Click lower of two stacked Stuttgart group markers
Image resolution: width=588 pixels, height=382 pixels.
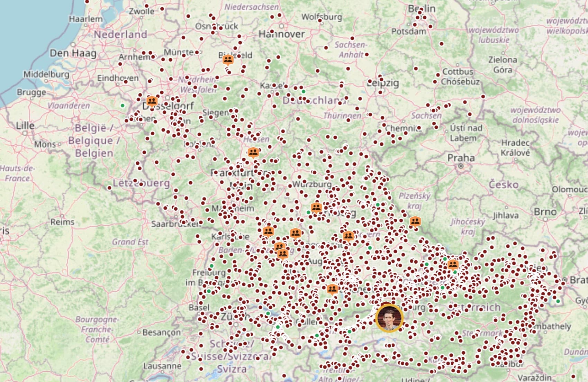(x=283, y=254)
